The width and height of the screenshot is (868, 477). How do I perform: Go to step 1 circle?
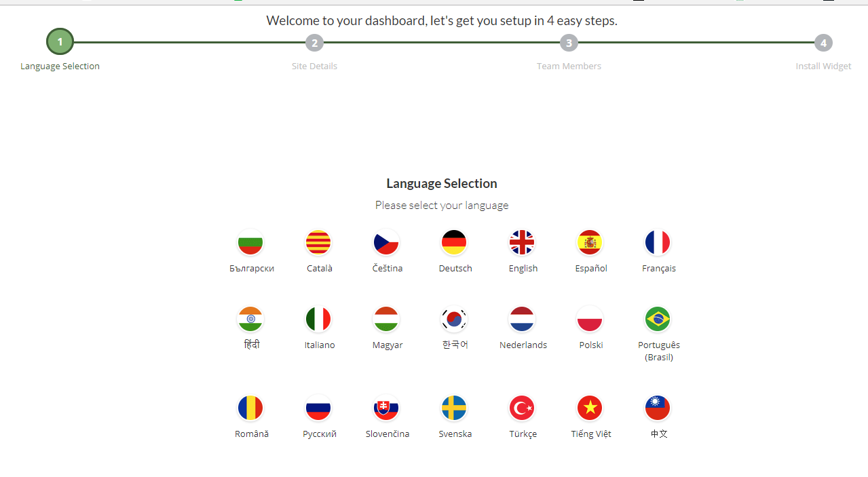60,42
